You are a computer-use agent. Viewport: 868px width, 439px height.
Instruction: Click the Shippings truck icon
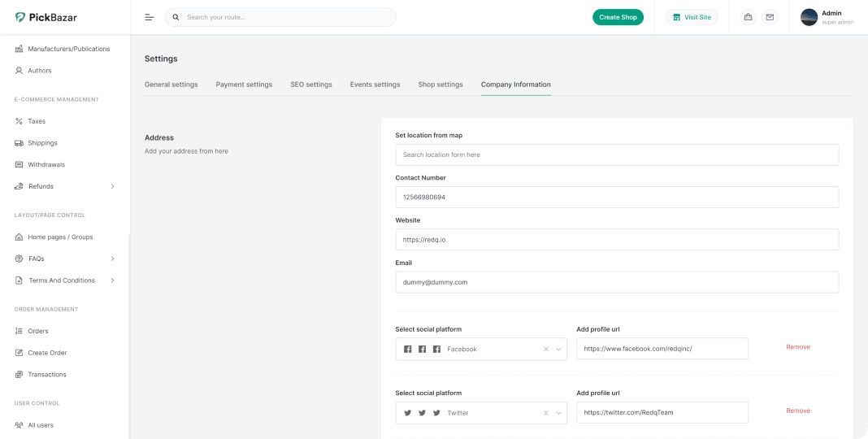(x=20, y=143)
